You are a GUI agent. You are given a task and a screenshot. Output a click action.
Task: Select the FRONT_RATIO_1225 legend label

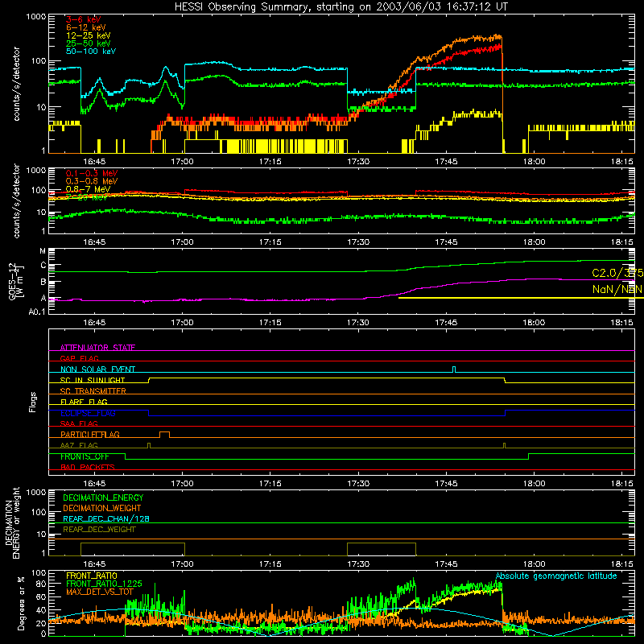click(104, 584)
